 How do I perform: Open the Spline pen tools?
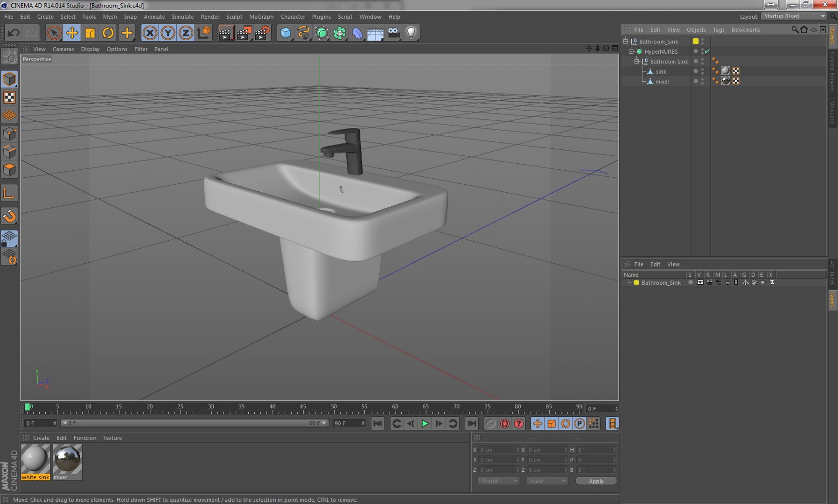tap(303, 33)
